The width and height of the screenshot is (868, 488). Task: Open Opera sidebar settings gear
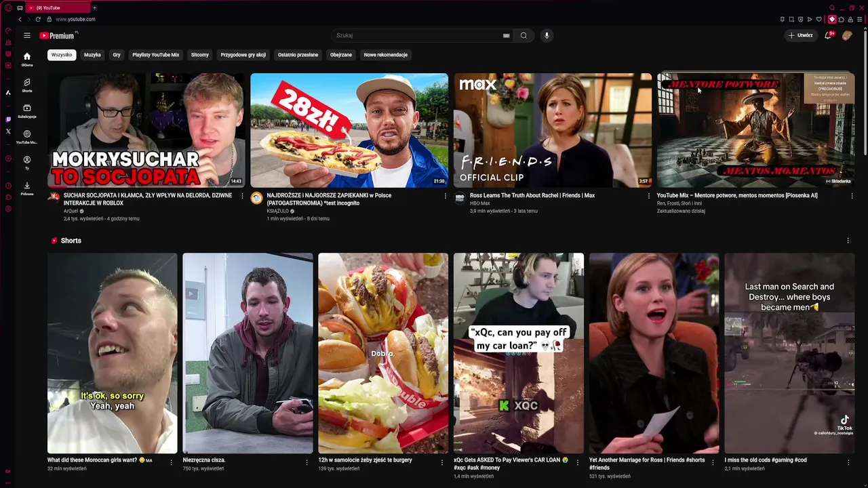[x=8, y=209]
